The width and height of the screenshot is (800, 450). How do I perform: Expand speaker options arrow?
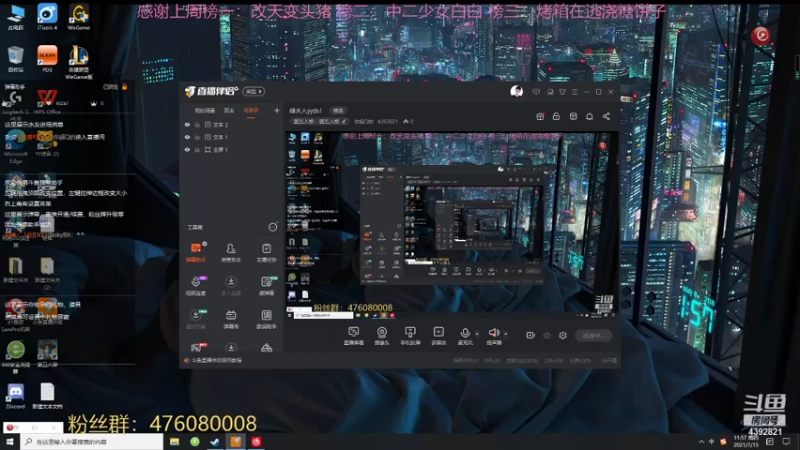(x=506, y=334)
